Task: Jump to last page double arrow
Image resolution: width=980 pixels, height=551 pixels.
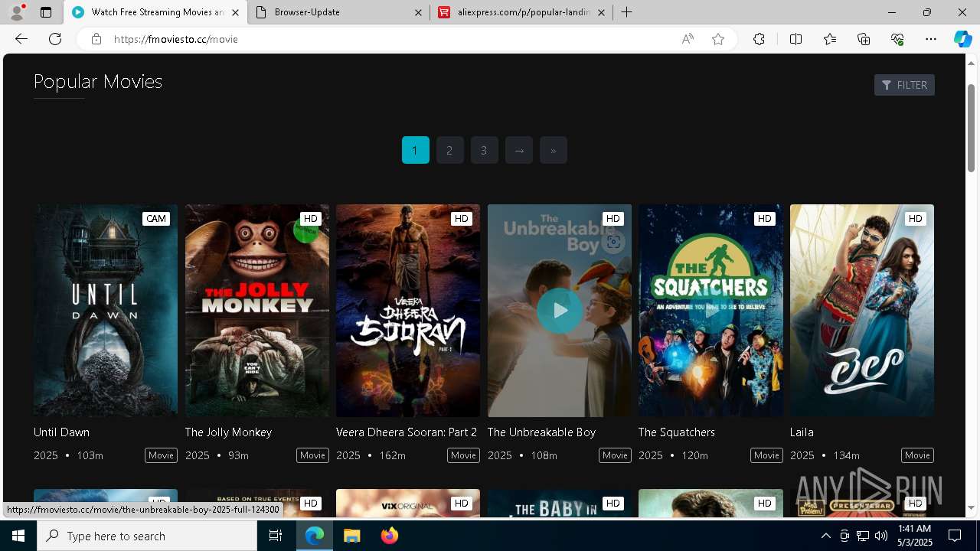Action: tap(553, 150)
